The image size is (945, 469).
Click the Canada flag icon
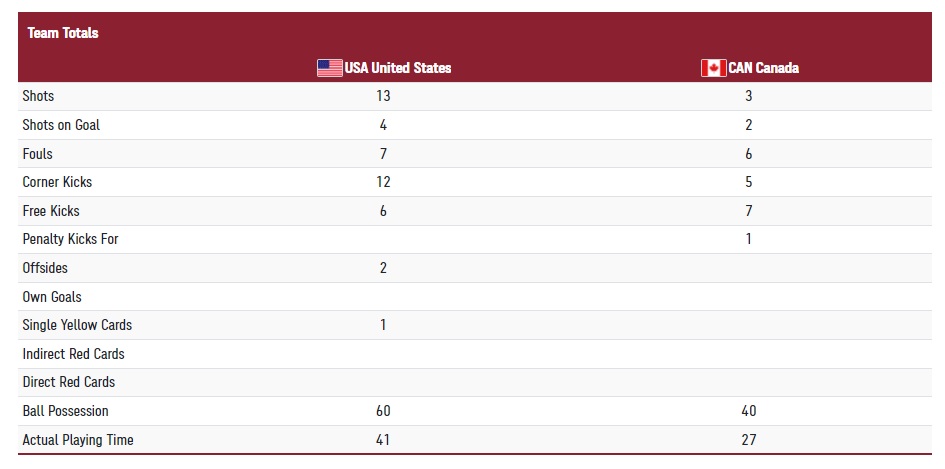(714, 68)
